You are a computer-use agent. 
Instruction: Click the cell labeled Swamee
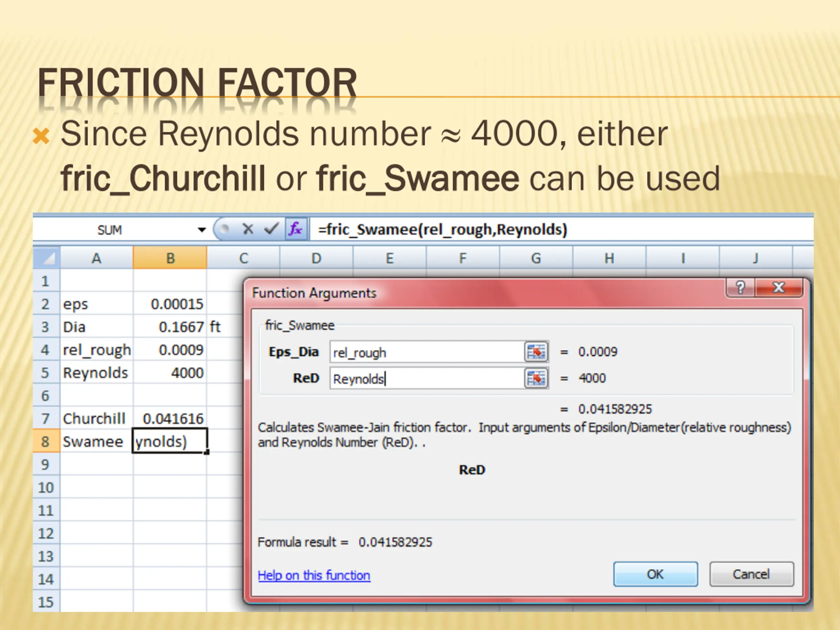pyautogui.click(x=96, y=441)
